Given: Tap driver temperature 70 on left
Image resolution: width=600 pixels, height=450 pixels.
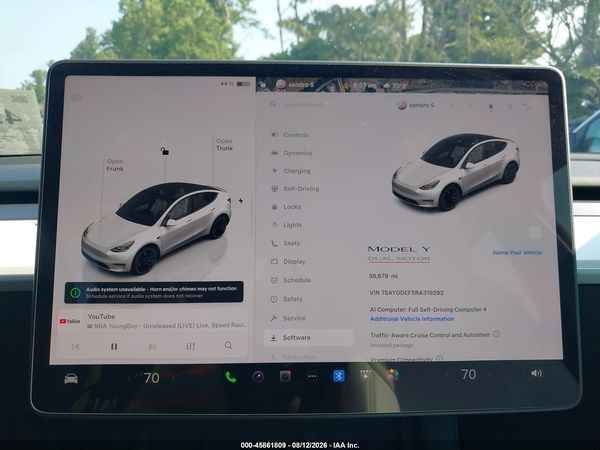Looking at the screenshot, I should point(152,378).
